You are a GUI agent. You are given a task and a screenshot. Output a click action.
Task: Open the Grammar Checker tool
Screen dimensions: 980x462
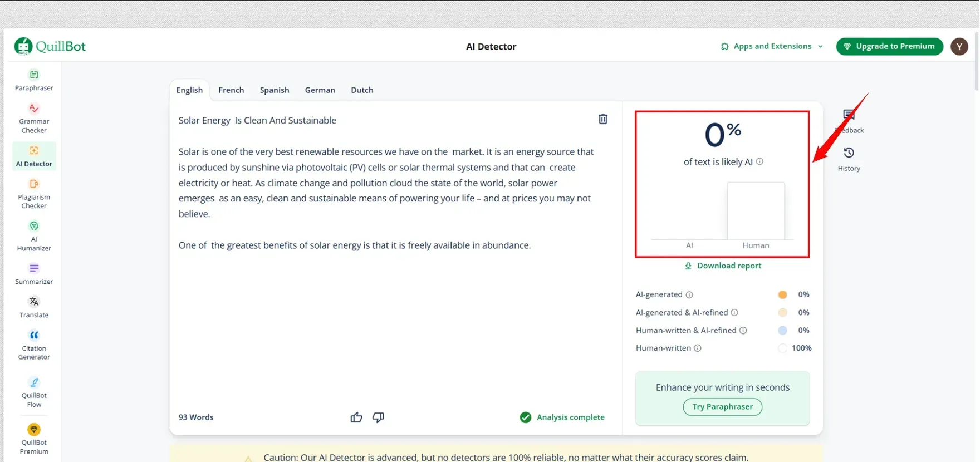coord(34,119)
